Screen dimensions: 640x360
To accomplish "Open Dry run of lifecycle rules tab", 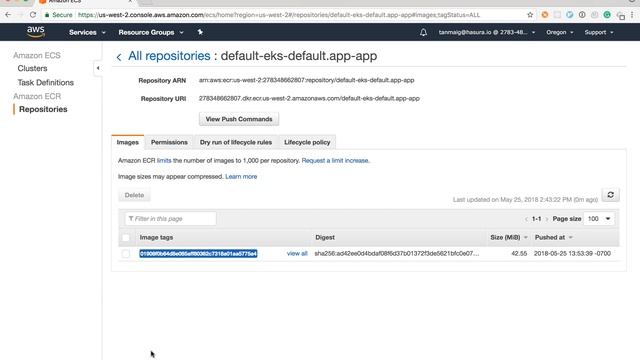I will tap(236, 142).
